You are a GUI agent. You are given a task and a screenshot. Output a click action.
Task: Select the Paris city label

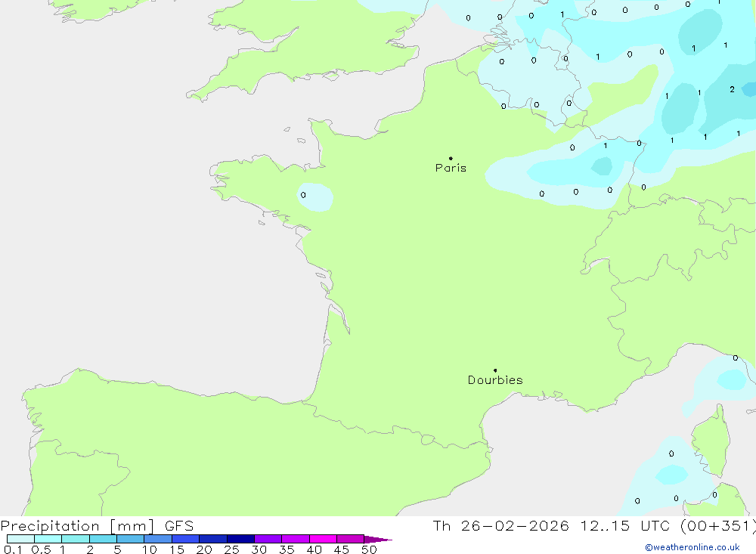[451, 169]
